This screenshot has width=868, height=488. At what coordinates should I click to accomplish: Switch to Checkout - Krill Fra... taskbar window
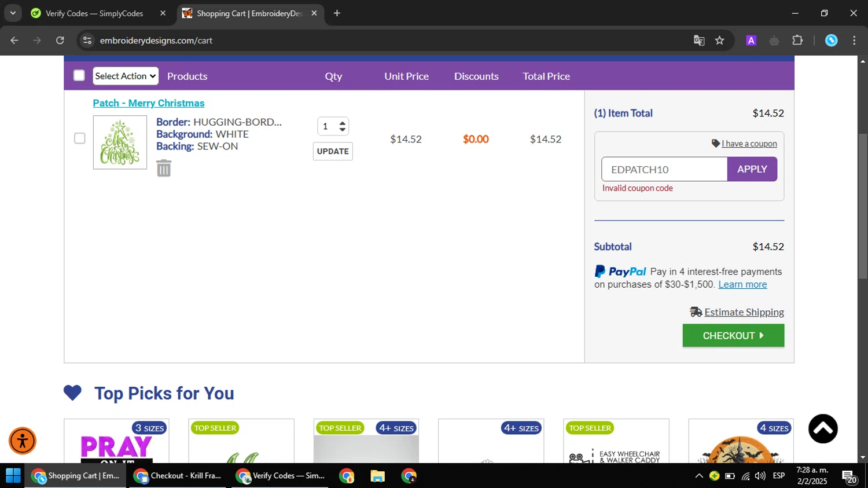click(x=177, y=476)
